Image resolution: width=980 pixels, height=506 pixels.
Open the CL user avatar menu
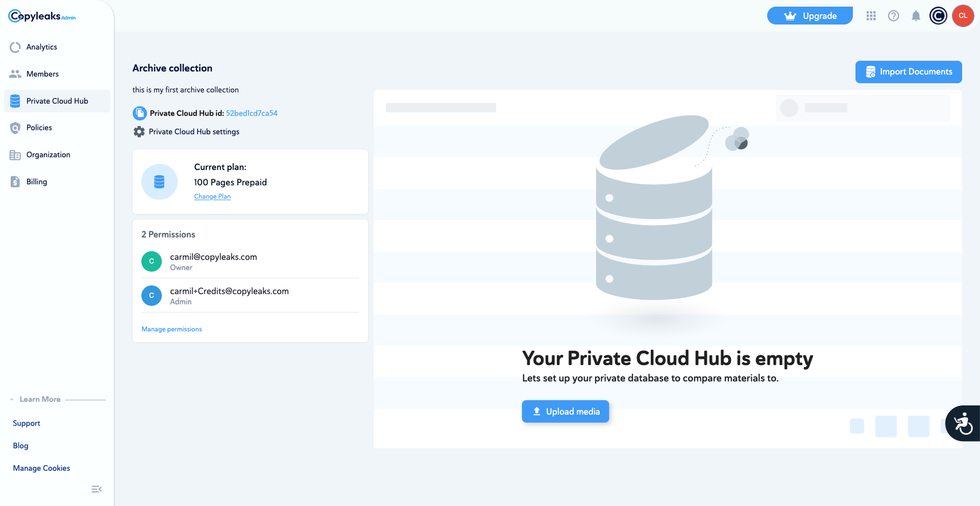963,16
